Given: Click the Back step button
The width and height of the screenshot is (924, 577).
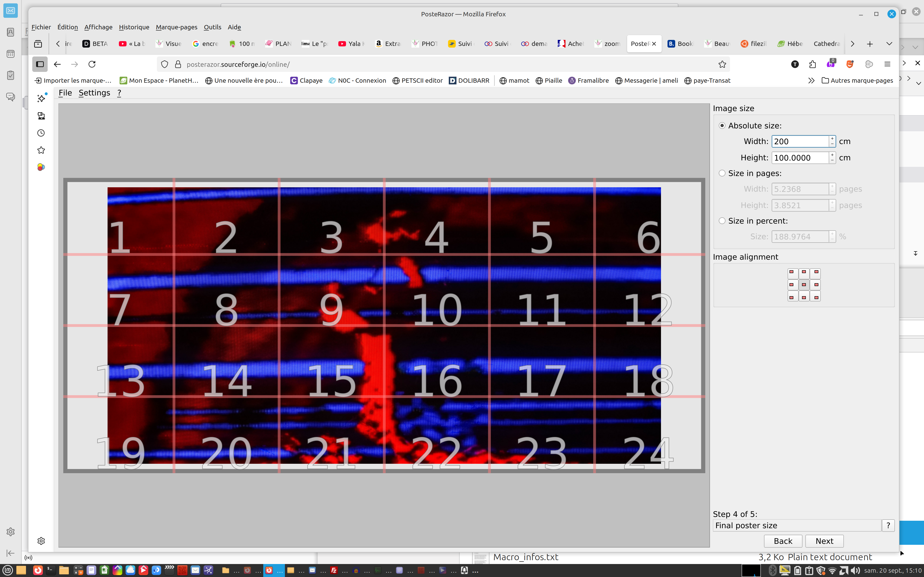Looking at the screenshot, I should [x=783, y=541].
